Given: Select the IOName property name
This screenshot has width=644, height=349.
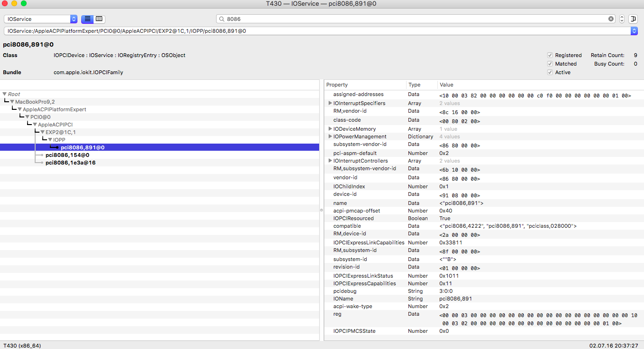Looking at the screenshot, I should point(343,299).
